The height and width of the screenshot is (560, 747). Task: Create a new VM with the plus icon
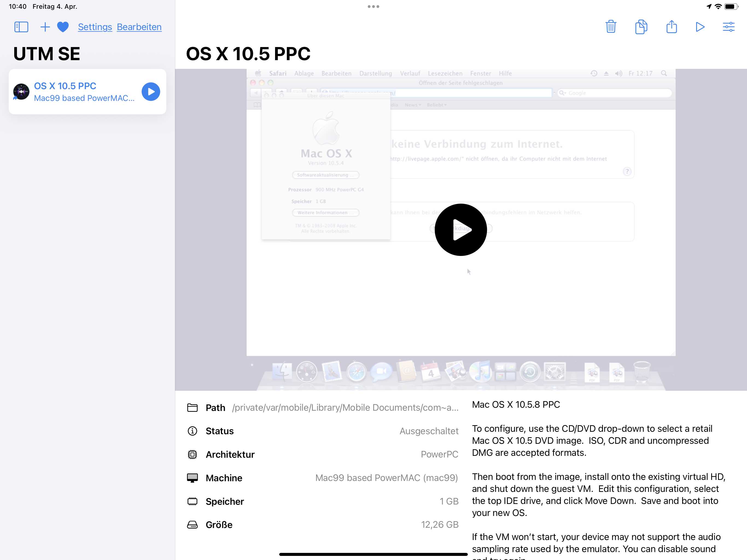click(45, 27)
